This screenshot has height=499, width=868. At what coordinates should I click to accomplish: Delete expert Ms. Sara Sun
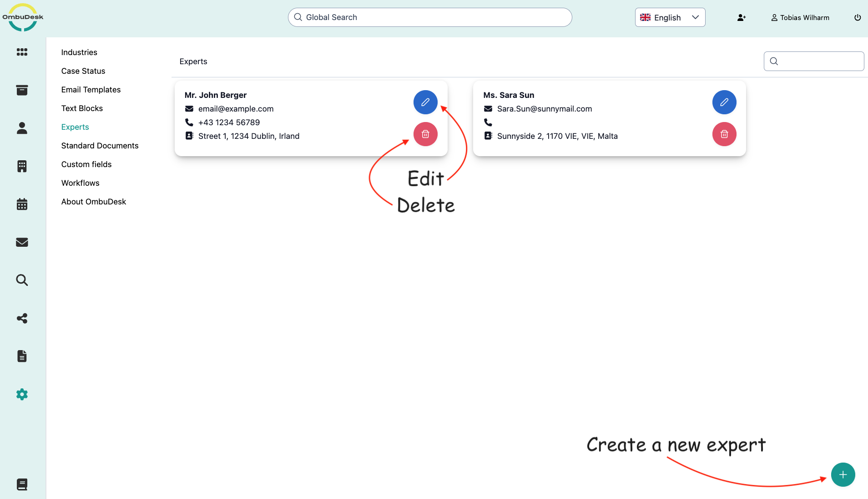point(724,134)
